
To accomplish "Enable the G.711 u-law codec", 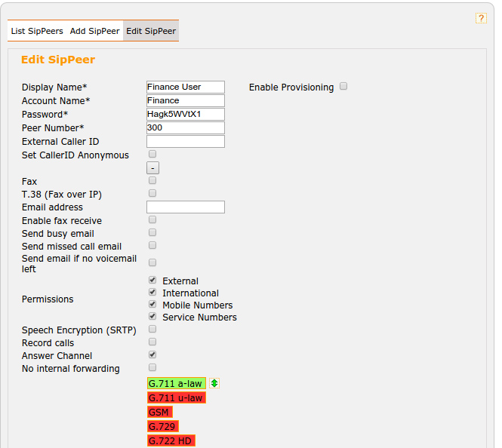I will [177, 397].
